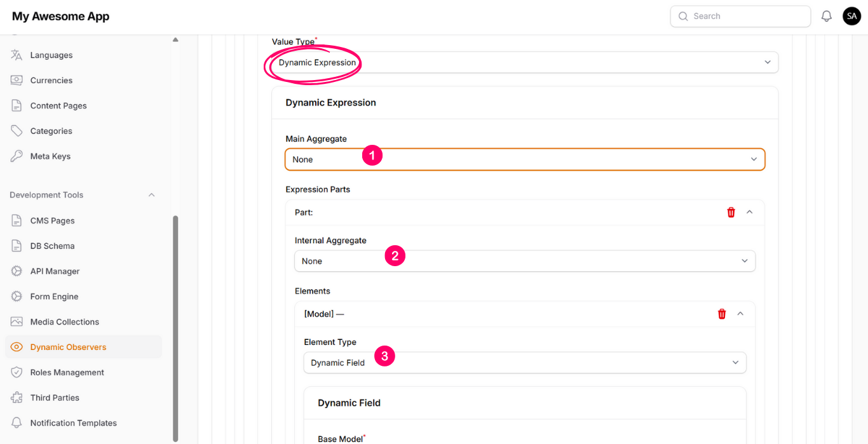
Task: Click the Media Collections image icon
Action: click(x=17, y=322)
